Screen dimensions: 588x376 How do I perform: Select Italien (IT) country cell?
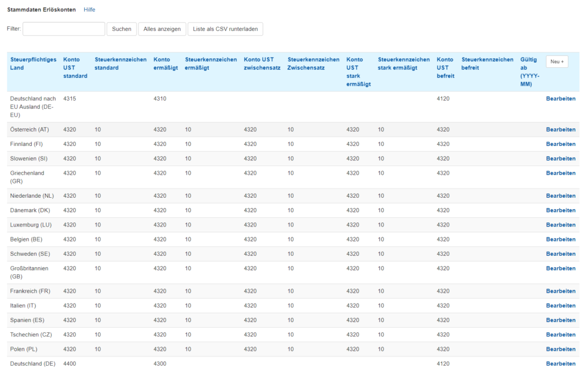[x=23, y=306]
